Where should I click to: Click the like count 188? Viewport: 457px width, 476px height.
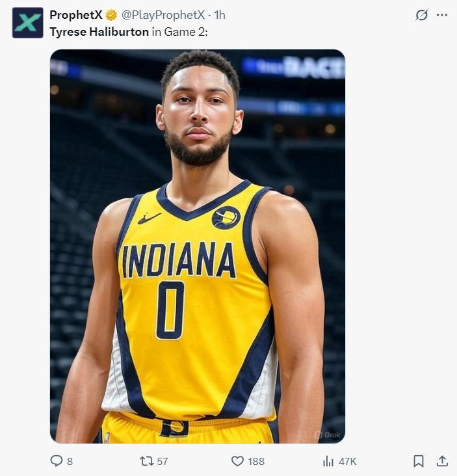(x=256, y=461)
